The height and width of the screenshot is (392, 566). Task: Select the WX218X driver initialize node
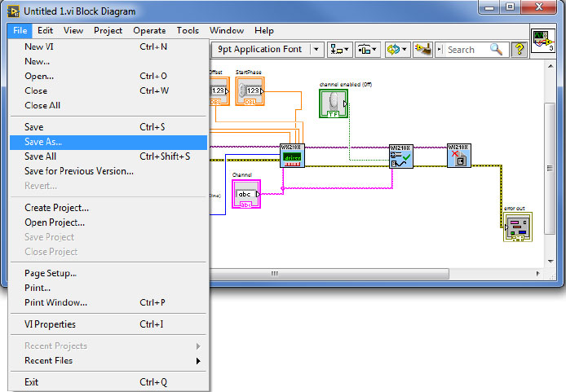tap(292, 156)
